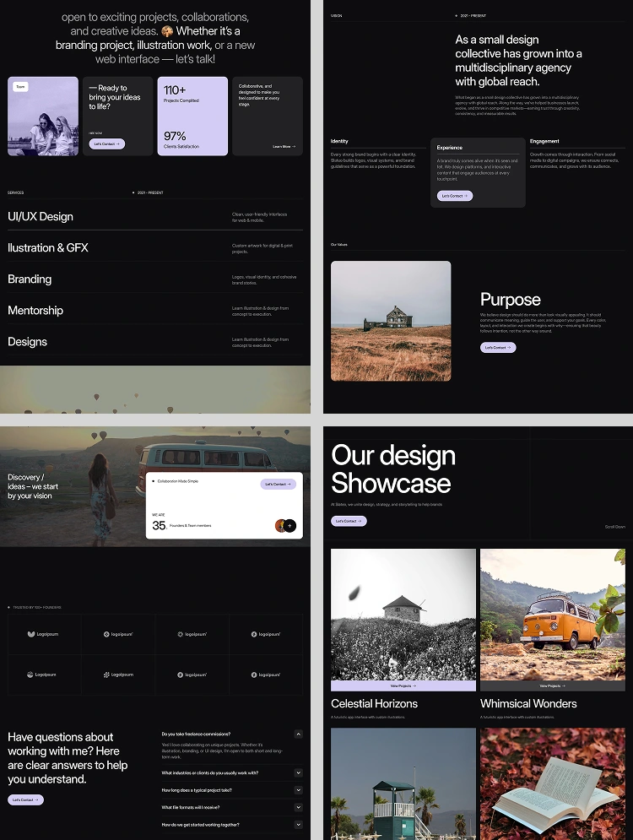The height and width of the screenshot is (840, 633).
Task: Click the '35' team members number
Action: click(x=159, y=526)
